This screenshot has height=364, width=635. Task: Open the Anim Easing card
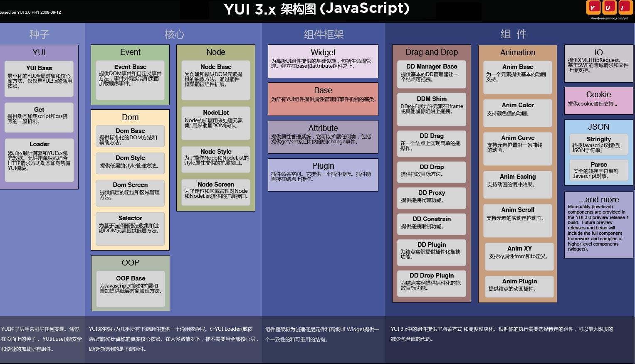click(x=517, y=184)
